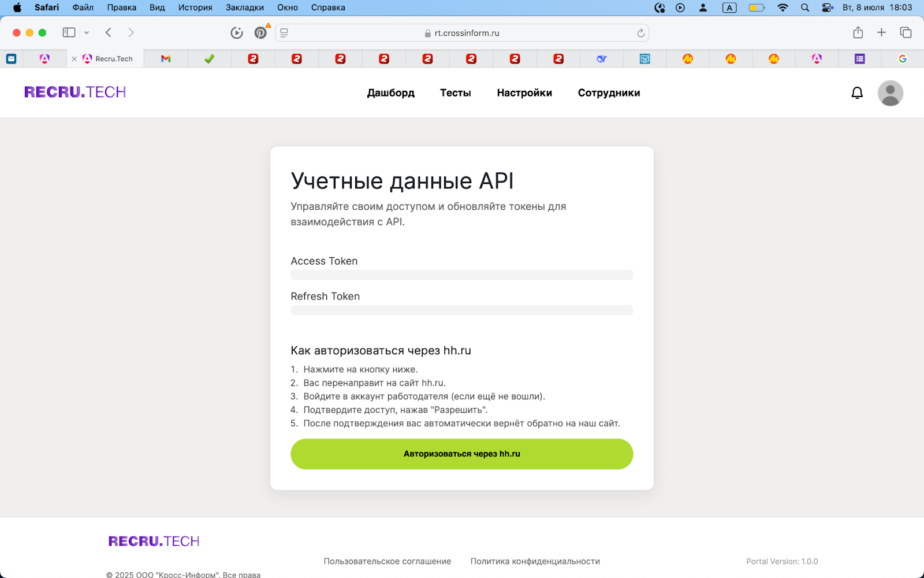The width and height of the screenshot is (924, 578).
Task: Click the play-circle extension icon in toolbar
Action: [x=237, y=33]
